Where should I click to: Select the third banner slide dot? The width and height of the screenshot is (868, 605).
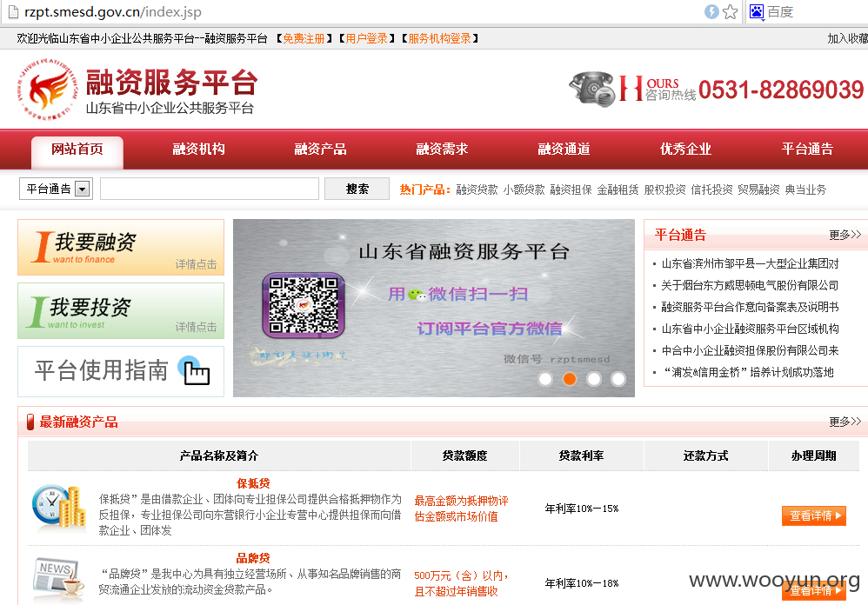594,379
